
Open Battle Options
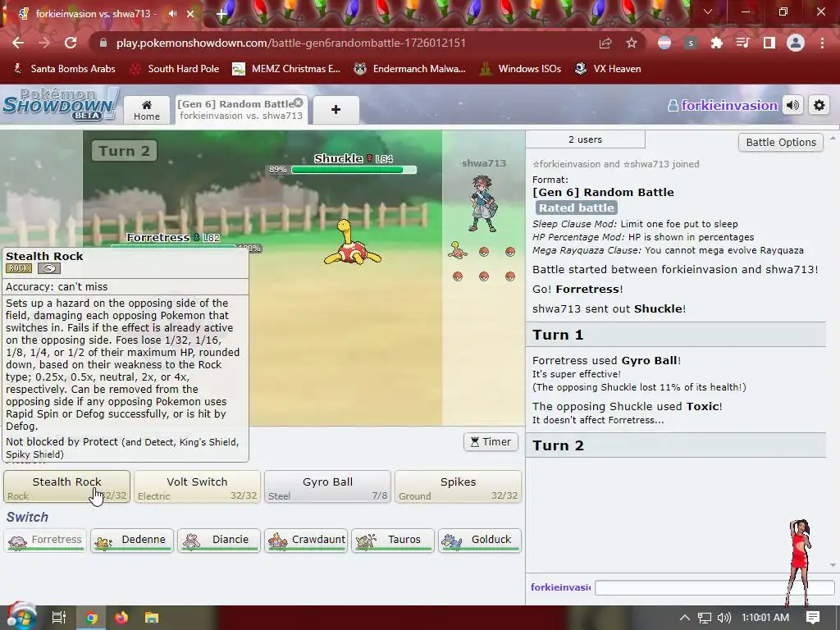tap(781, 143)
